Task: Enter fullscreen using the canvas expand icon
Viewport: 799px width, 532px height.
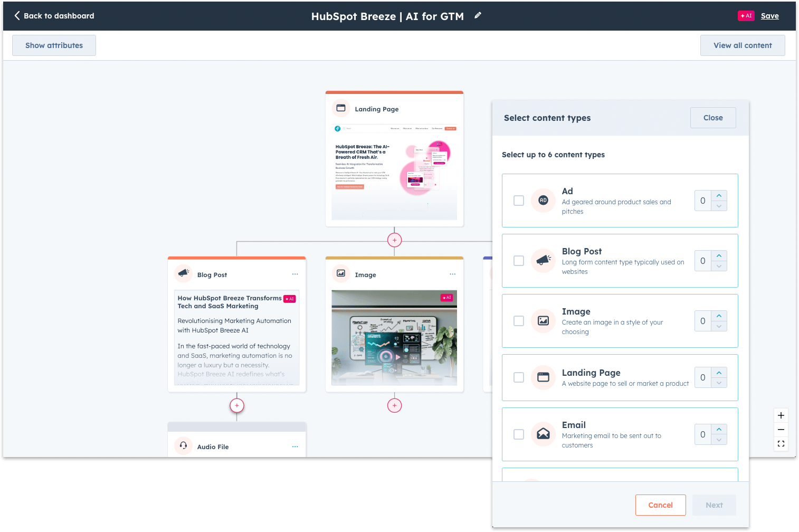Action: coord(781,444)
